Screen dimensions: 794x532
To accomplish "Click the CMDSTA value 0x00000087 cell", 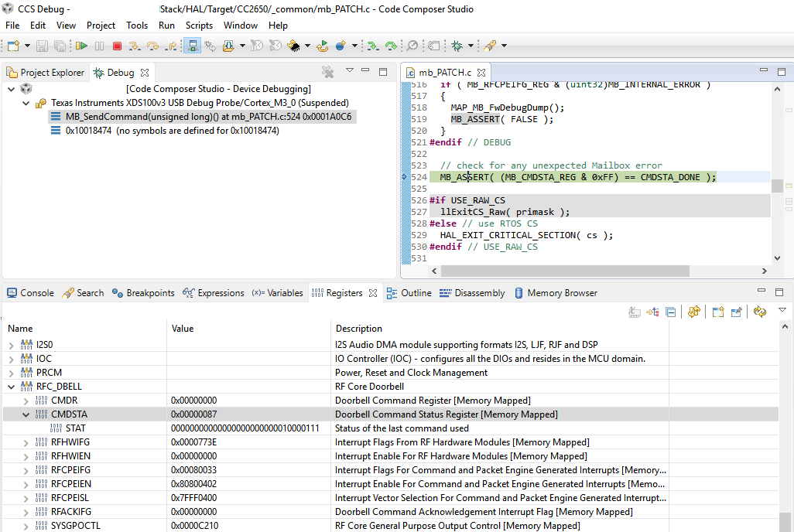I will point(194,414).
